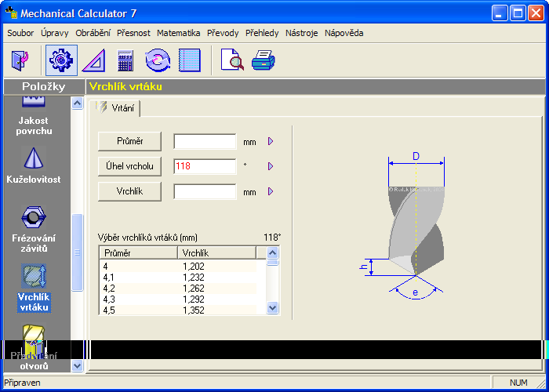Click the Průměr column header
Viewport: 549px width, 392px height.
pyautogui.click(x=139, y=252)
